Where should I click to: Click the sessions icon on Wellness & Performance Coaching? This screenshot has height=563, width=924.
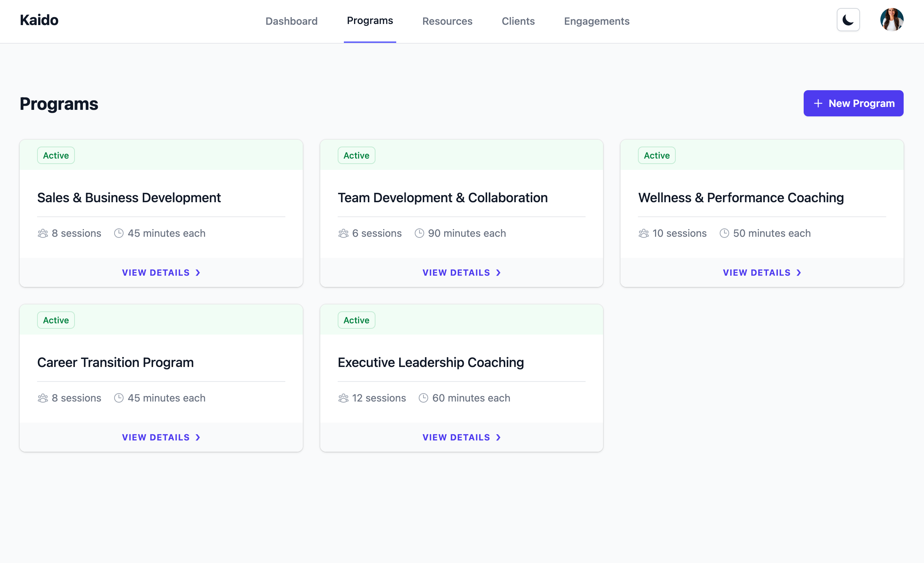point(643,233)
